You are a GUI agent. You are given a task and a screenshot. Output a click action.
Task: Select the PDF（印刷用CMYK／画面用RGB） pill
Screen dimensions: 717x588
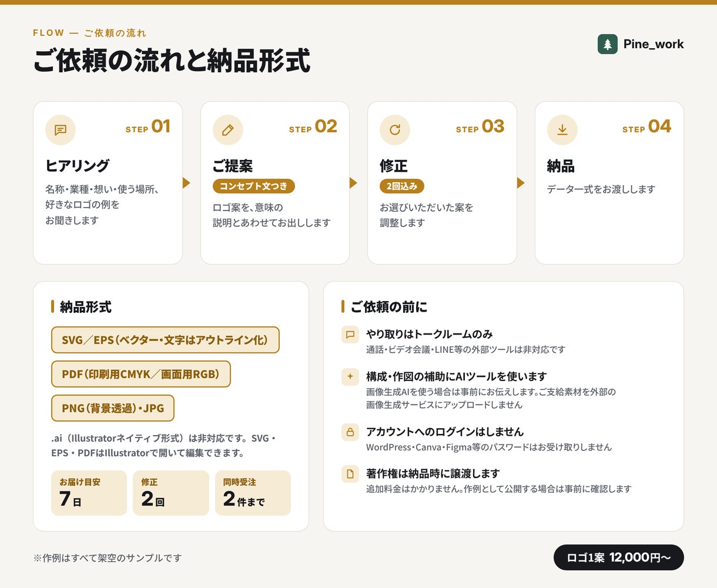[x=141, y=375]
